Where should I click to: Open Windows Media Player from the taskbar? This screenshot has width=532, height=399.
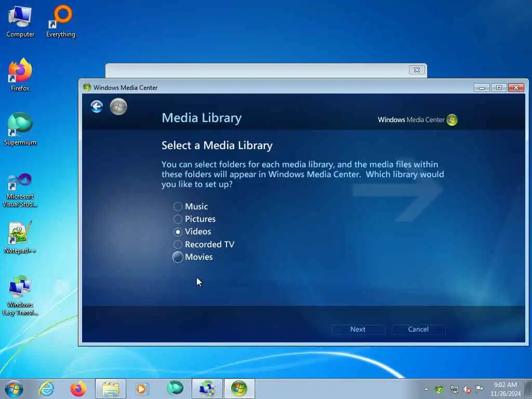(142, 389)
